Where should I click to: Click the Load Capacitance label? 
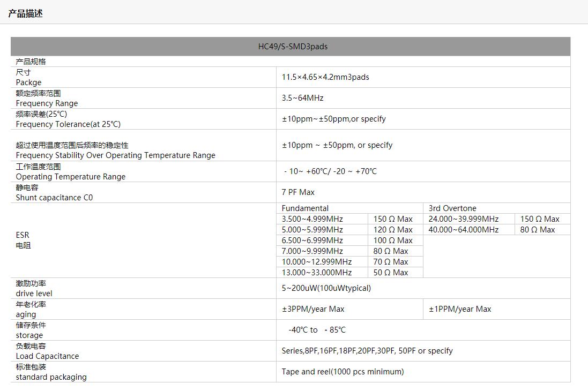click(47, 356)
